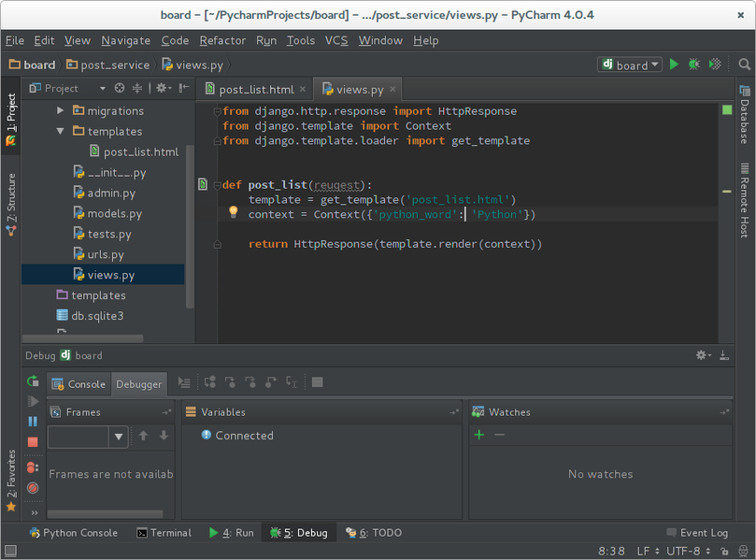756x560 pixels.
Task: Pause the debugged program
Action: [x=33, y=422]
